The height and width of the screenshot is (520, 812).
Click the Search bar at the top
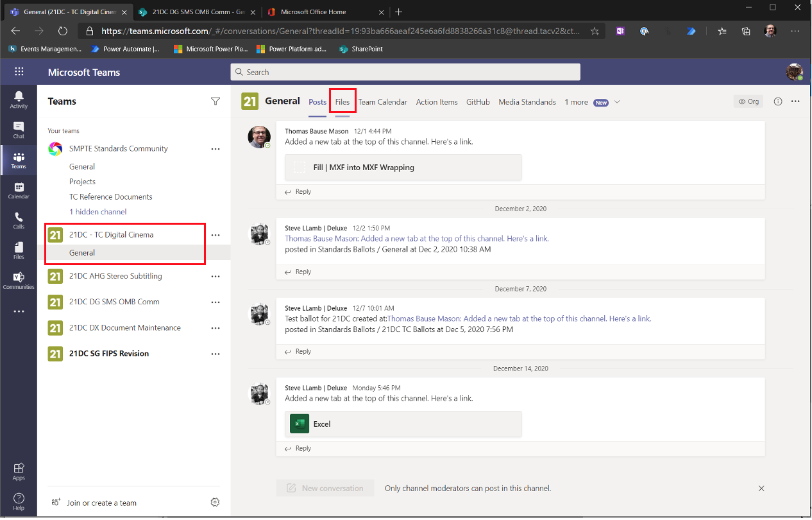pyautogui.click(x=405, y=72)
